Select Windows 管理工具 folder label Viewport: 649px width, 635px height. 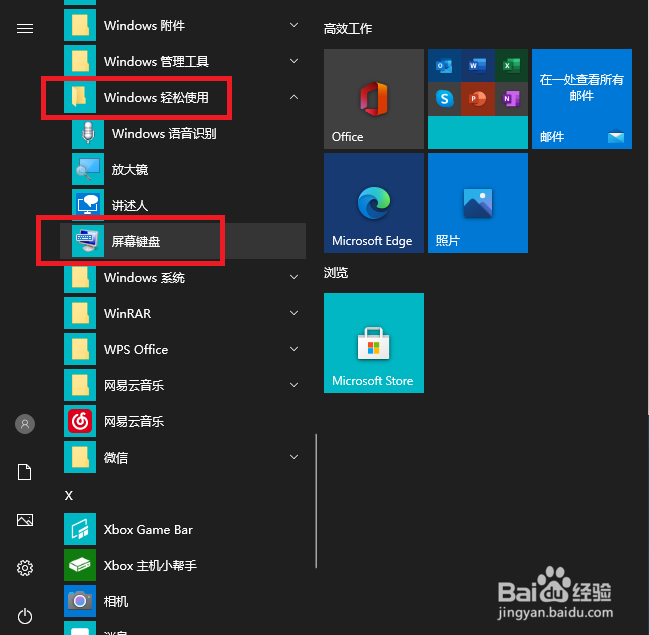point(156,62)
